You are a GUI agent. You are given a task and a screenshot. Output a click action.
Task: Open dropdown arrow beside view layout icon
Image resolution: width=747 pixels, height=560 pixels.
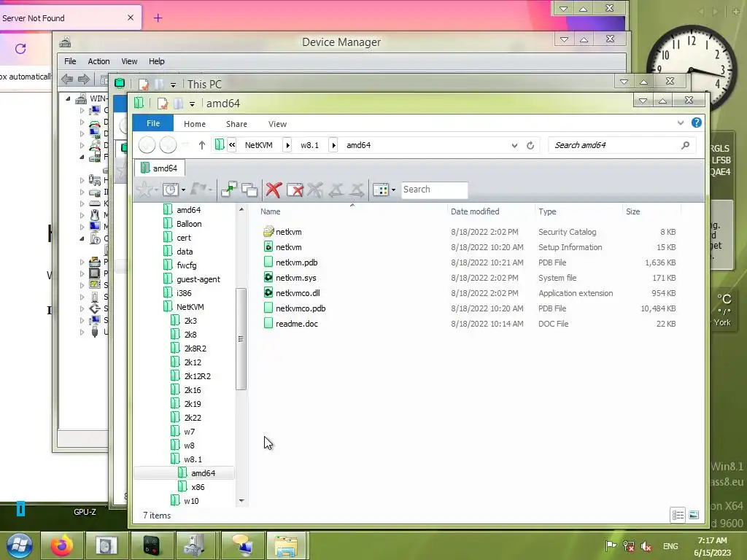tap(393, 190)
